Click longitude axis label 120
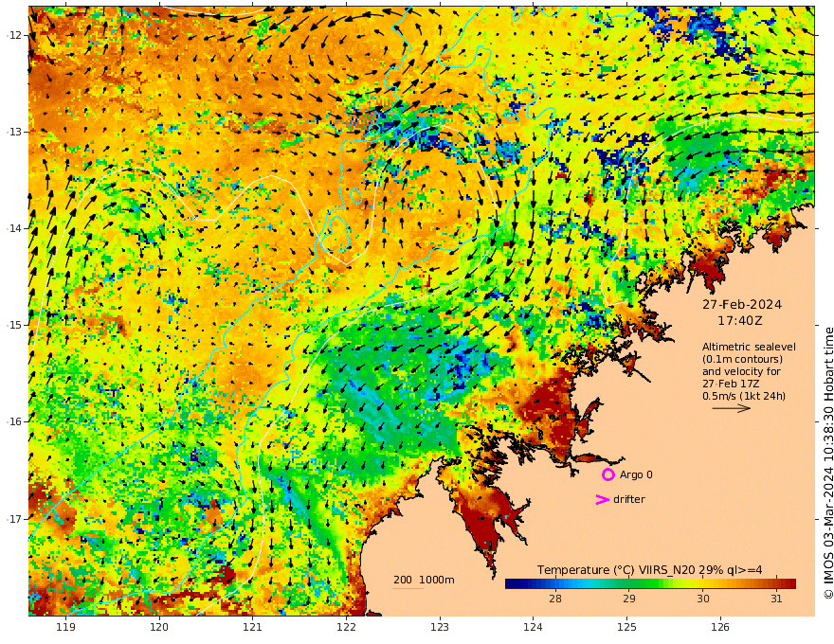The height and width of the screenshot is (644, 834). pos(159,628)
